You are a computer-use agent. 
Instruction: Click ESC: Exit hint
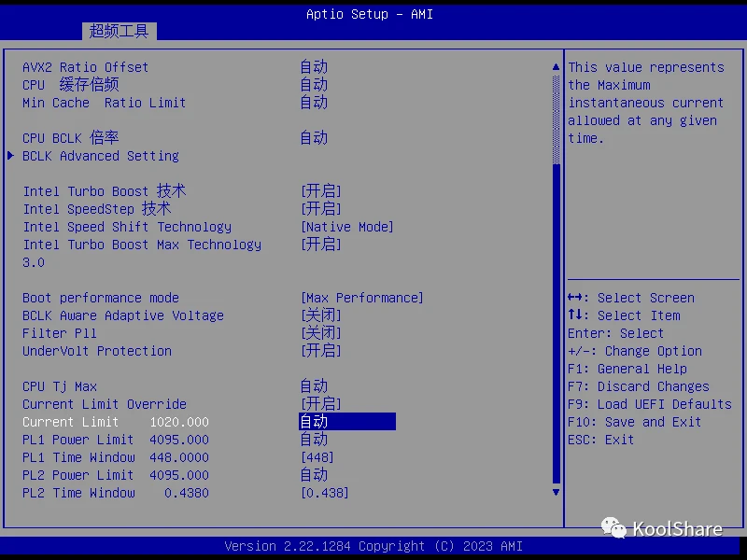(600, 440)
